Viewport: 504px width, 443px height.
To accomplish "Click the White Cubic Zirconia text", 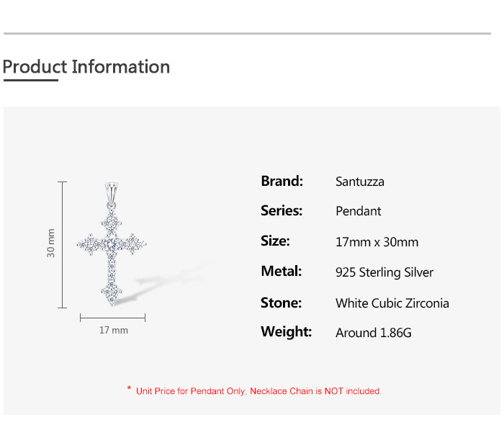I will tap(392, 303).
